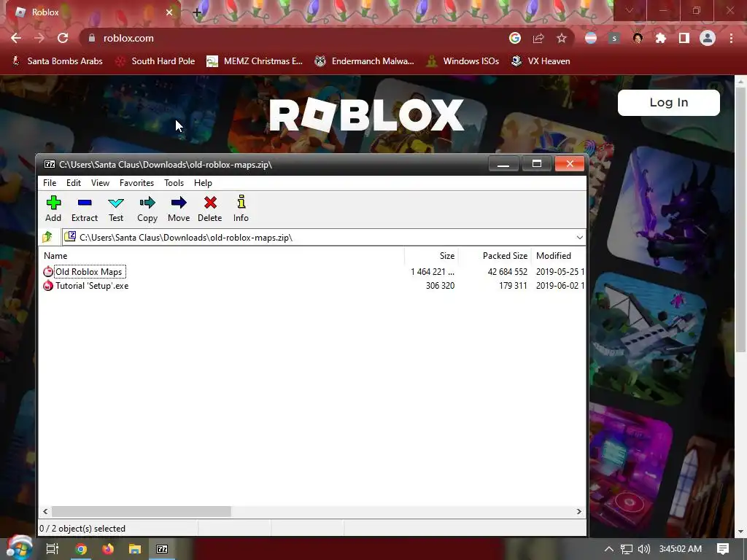Expand the 7-Zip address path dropdown
The width and height of the screenshot is (747, 560).
579,237
